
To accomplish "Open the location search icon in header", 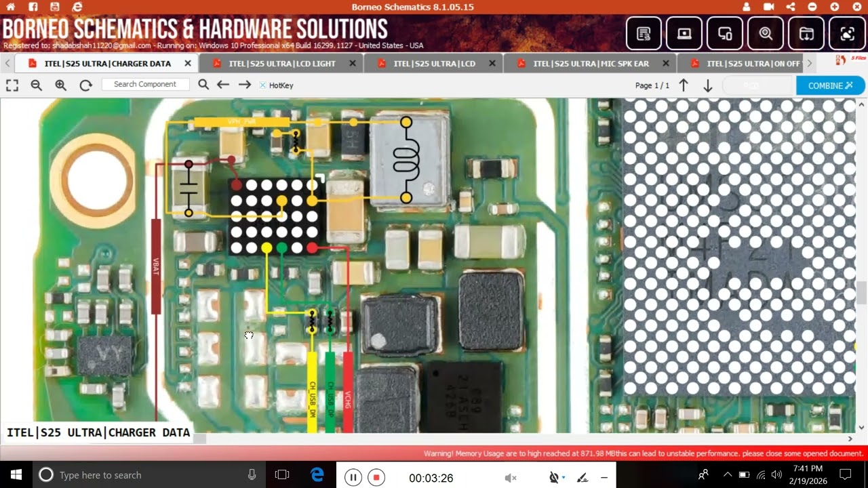I will [766, 33].
